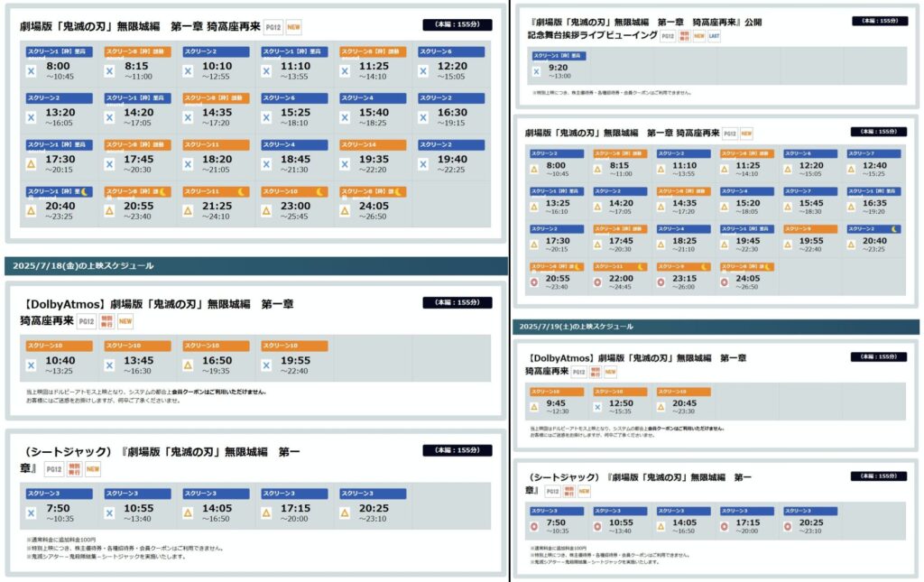This screenshot has height=582, width=924.
Task: Click the × icon next to 16:30 showtime
Action: (x=423, y=118)
